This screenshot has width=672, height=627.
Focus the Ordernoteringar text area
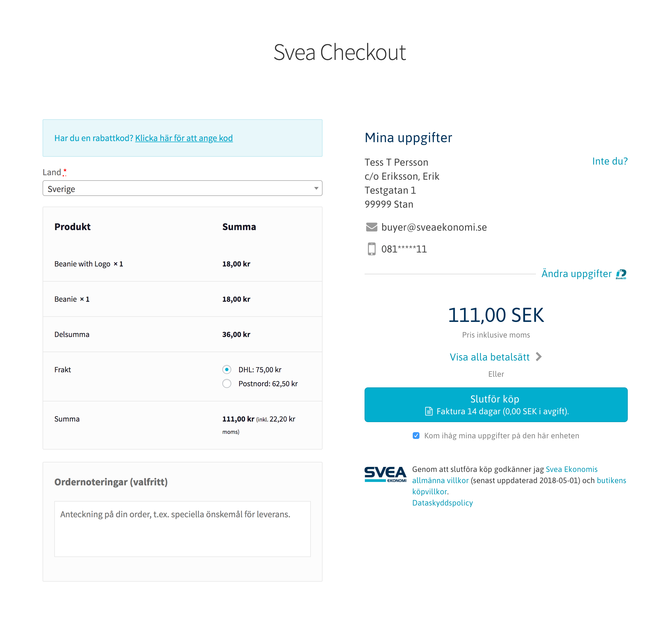click(x=182, y=529)
